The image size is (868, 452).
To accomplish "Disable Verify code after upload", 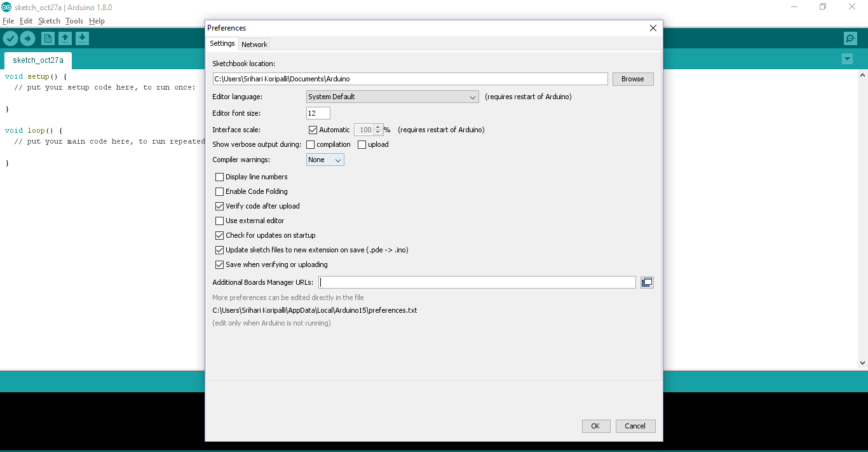I will click(x=219, y=206).
